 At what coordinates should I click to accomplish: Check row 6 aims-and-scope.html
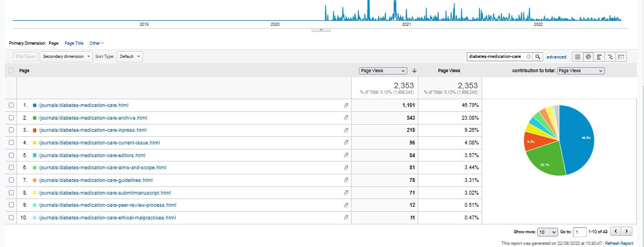pyautogui.click(x=11, y=168)
